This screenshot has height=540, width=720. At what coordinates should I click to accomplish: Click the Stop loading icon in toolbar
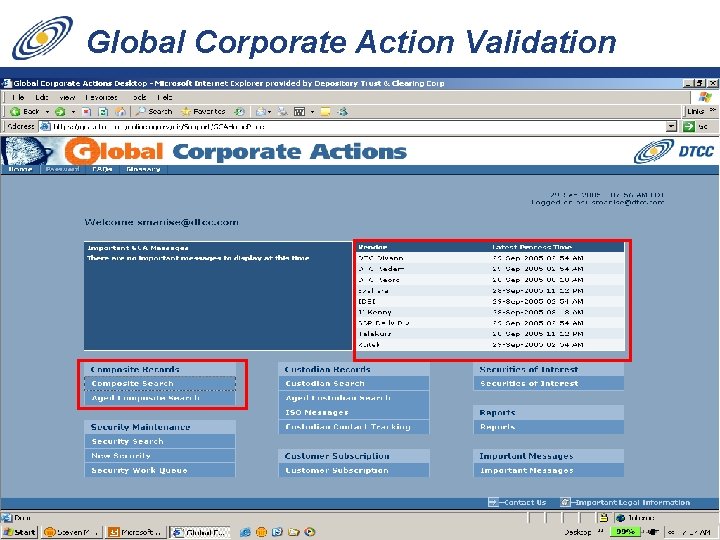point(86,112)
